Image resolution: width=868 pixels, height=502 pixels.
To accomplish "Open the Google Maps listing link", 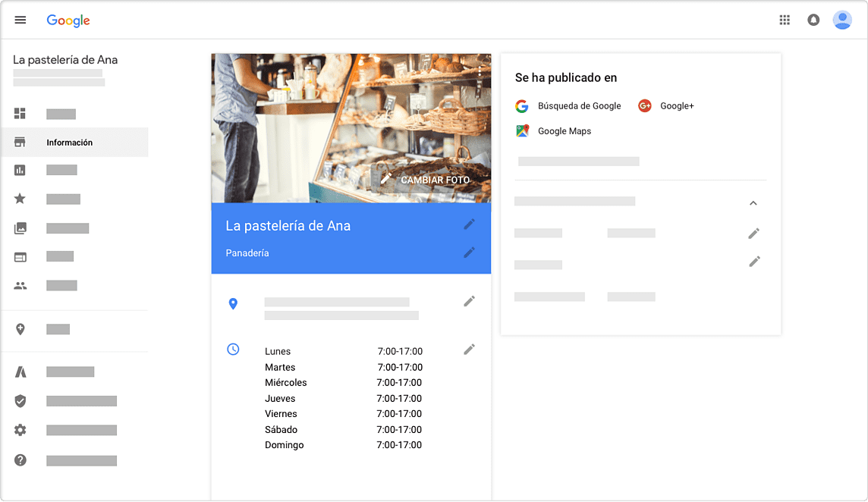I will (x=564, y=131).
